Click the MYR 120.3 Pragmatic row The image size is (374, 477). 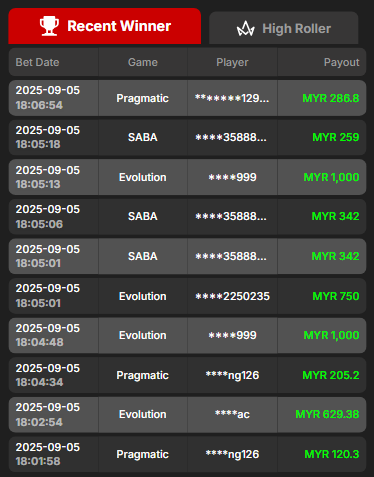[x=187, y=454]
